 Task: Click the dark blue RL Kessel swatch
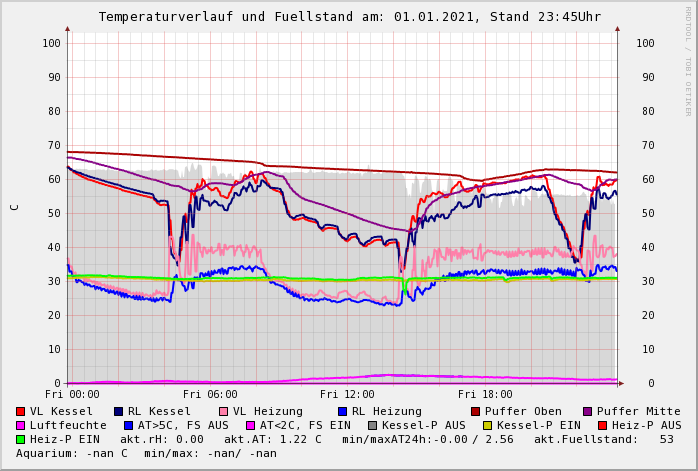(118, 411)
